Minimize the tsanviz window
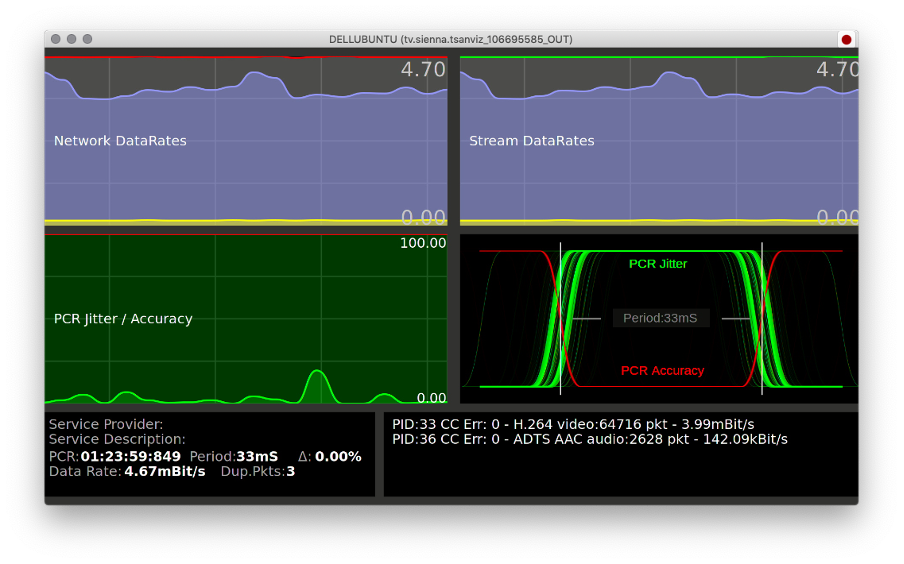The image size is (904, 564). point(71,39)
